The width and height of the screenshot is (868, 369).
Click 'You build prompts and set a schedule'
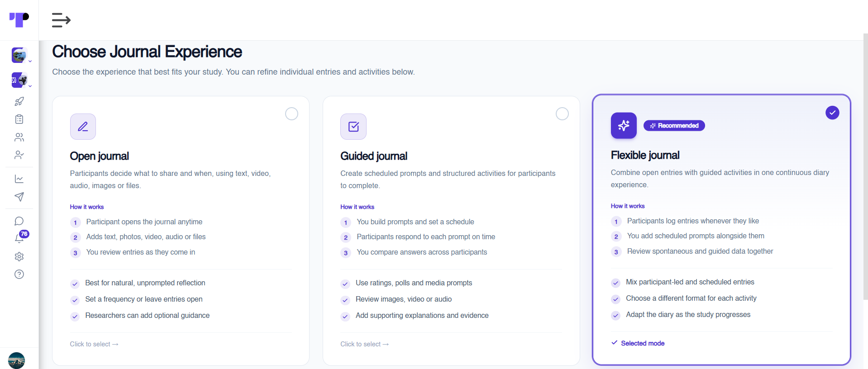tap(415, 222)
